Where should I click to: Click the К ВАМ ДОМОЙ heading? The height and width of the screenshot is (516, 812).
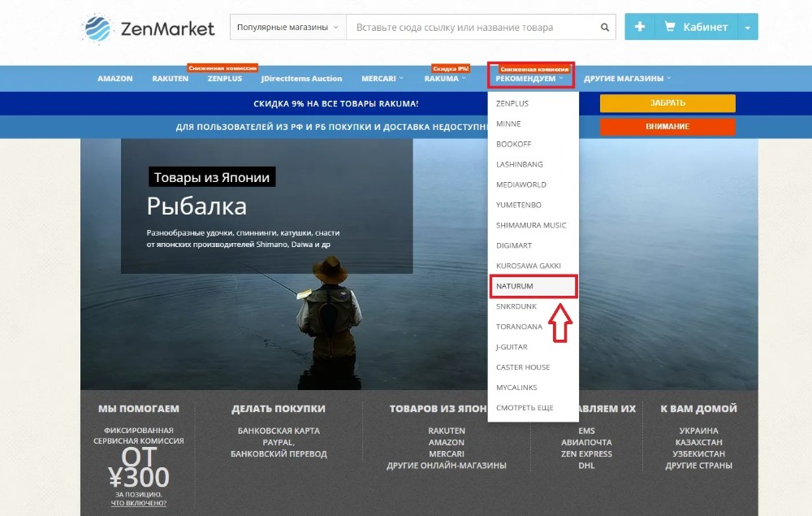pyautogui.click(x=698, y=409)
